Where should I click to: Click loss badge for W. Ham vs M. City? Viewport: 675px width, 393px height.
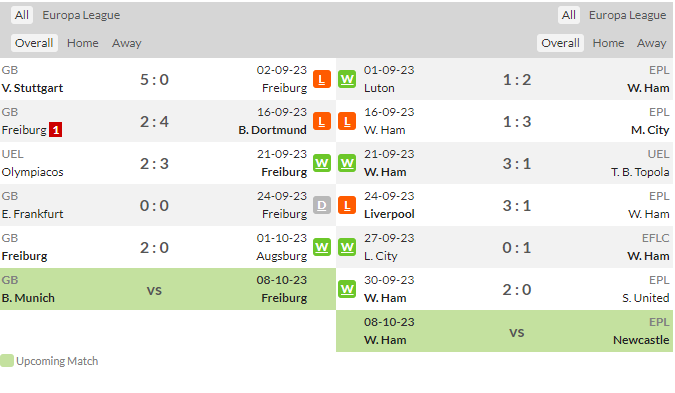347,121
